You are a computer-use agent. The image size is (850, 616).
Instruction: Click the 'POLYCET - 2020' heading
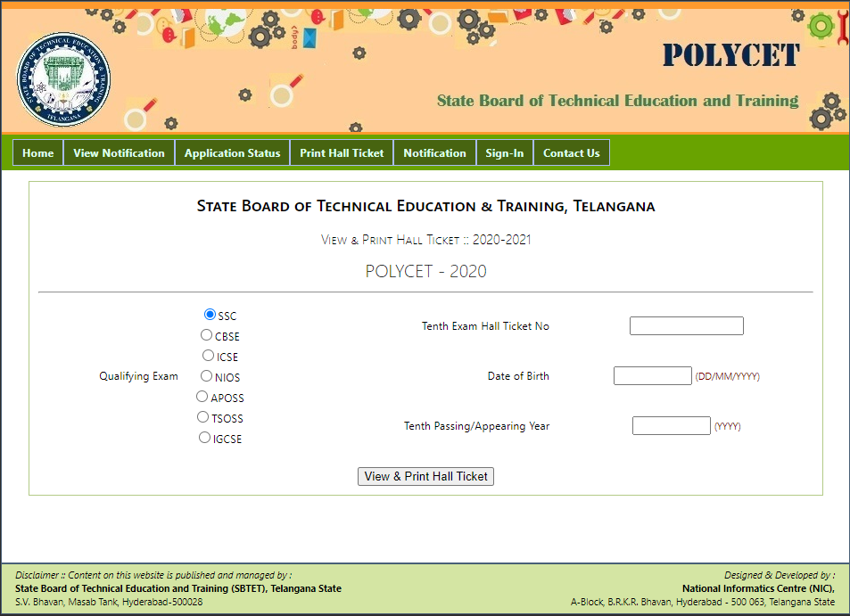point(425,271)
